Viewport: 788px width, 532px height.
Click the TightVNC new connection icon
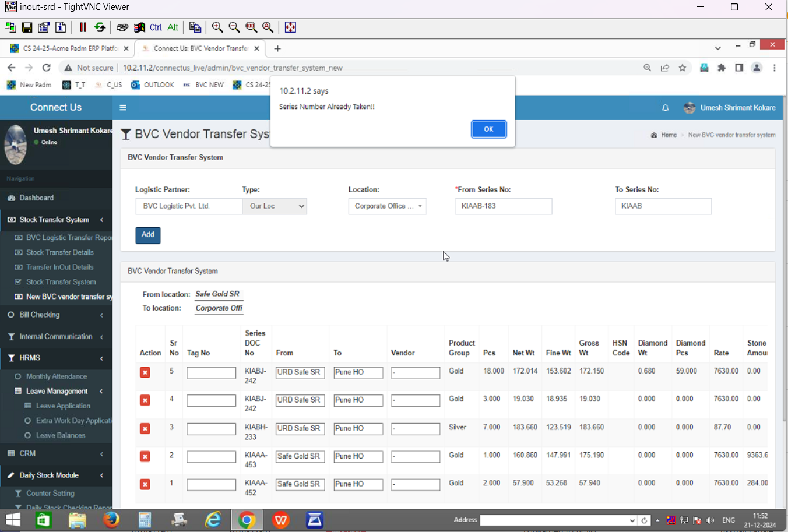pos(10,27)
